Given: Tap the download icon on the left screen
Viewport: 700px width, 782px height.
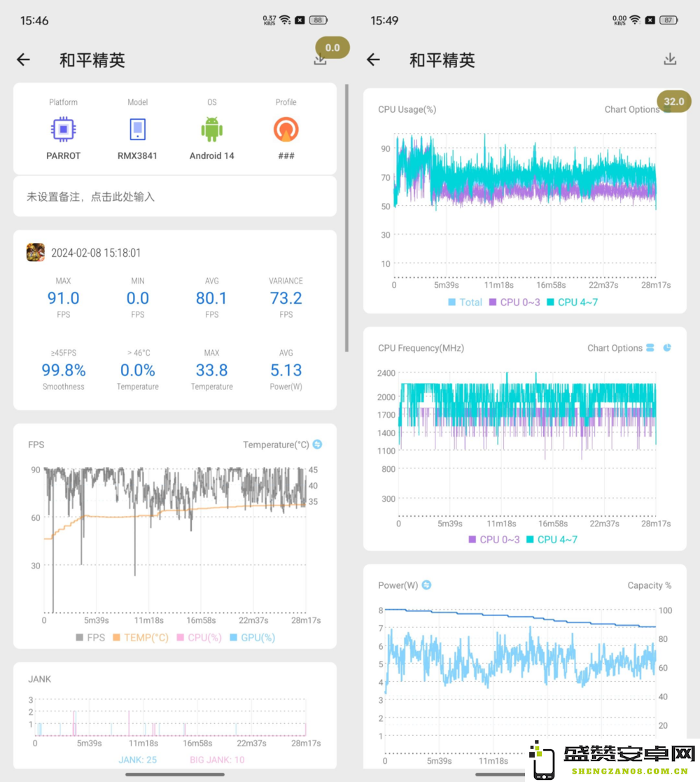Looking at the screenshot, I should [x=320, y=60].
